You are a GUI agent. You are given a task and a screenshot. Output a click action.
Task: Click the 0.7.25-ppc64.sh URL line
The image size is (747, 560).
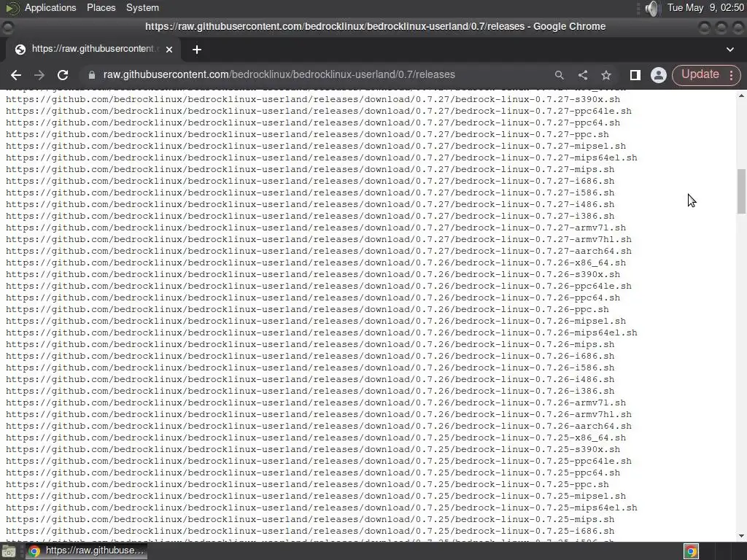[313, 472]
